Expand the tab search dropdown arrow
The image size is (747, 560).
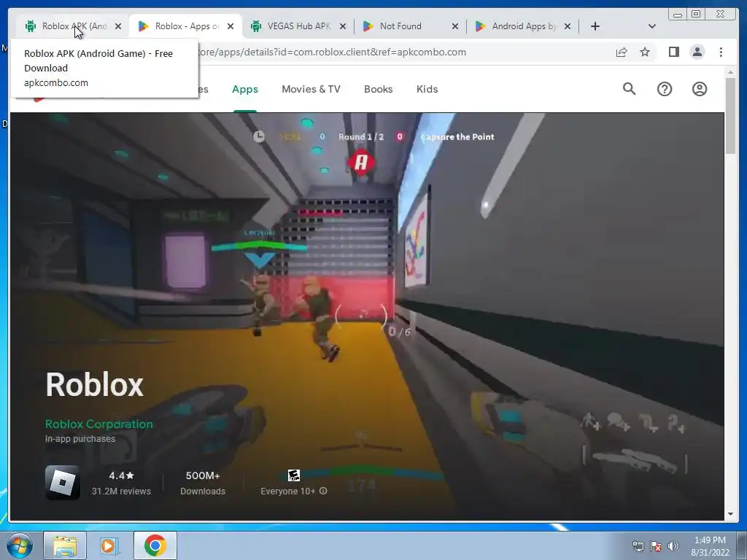pos(652,26)
